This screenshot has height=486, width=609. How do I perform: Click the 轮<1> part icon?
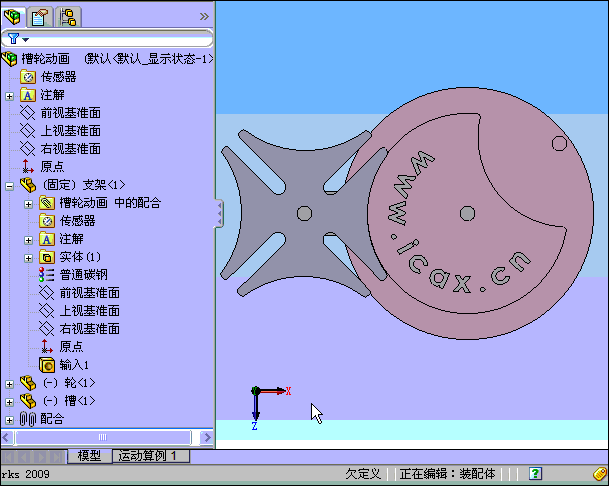(28, 383)
